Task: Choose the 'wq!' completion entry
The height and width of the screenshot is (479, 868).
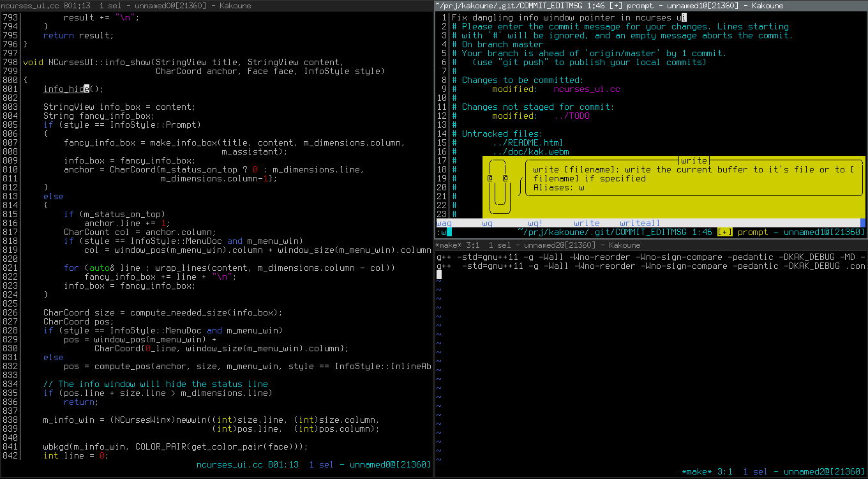Action: tap(533, 223)
